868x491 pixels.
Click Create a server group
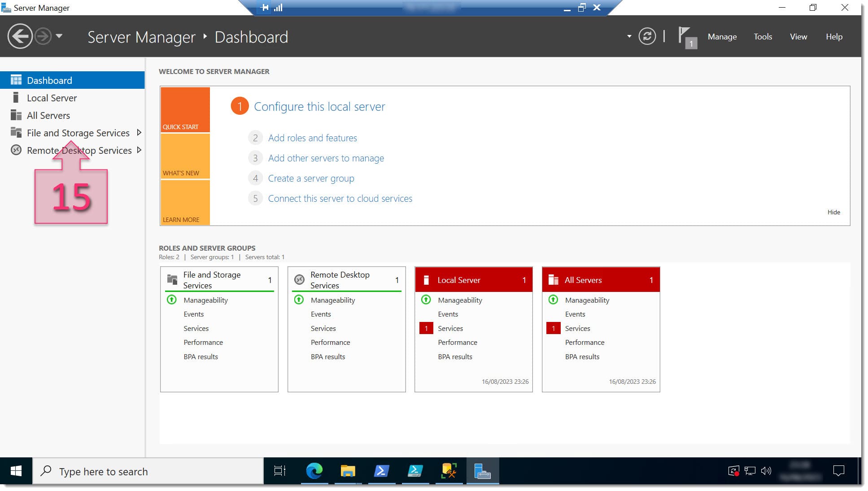pyautogui.click(x=311, y=178)
